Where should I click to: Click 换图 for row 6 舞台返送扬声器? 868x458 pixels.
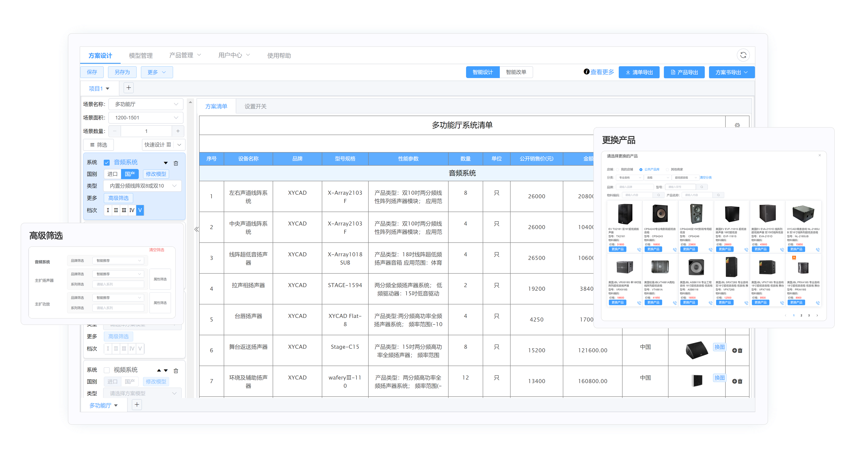(719, 347)
